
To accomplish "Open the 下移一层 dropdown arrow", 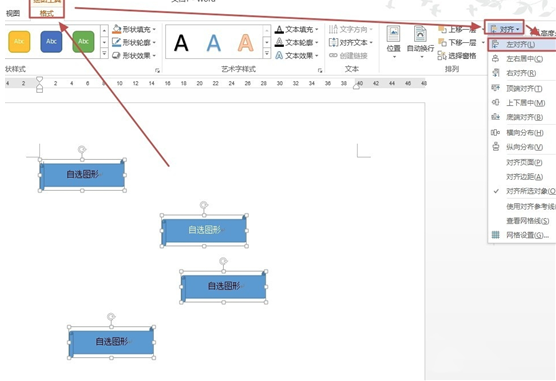I will (x=483, y=43).
